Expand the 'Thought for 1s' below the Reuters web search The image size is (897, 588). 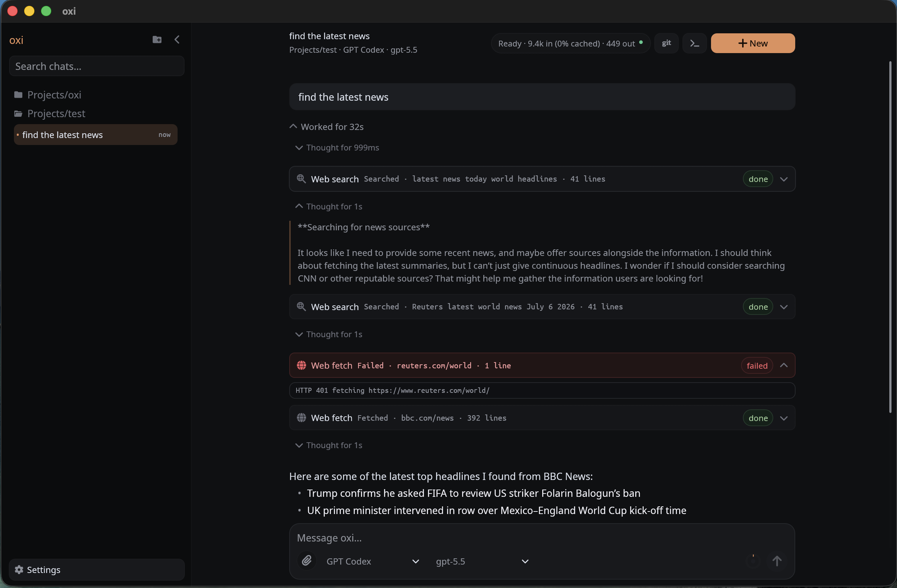(x=328, y=334)
